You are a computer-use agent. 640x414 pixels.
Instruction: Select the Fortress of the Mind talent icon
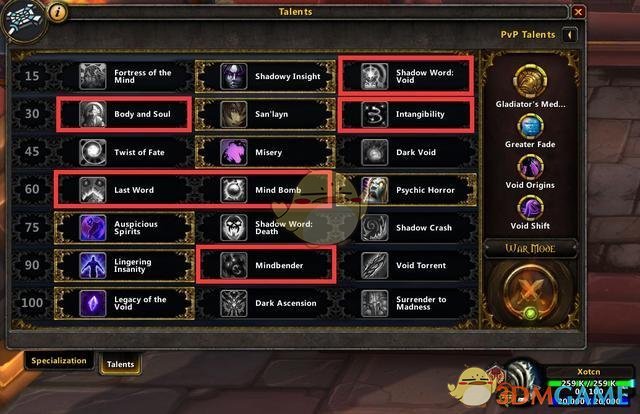coord(93,76)
